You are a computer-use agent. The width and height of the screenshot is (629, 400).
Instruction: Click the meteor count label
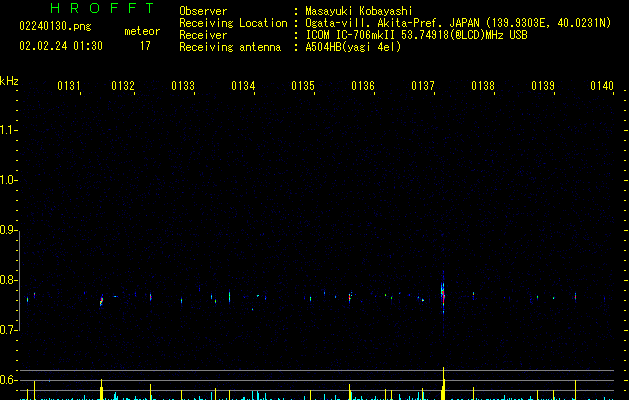[142, 31]
